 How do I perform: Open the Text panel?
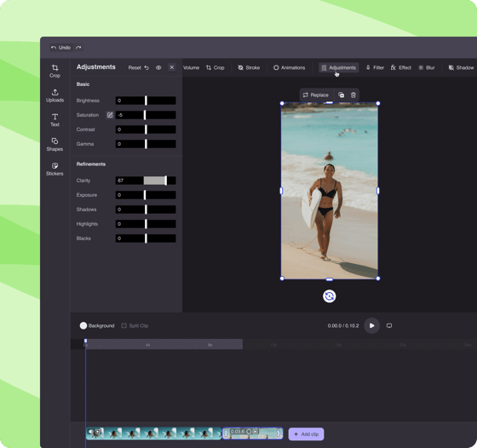point(55,120)
